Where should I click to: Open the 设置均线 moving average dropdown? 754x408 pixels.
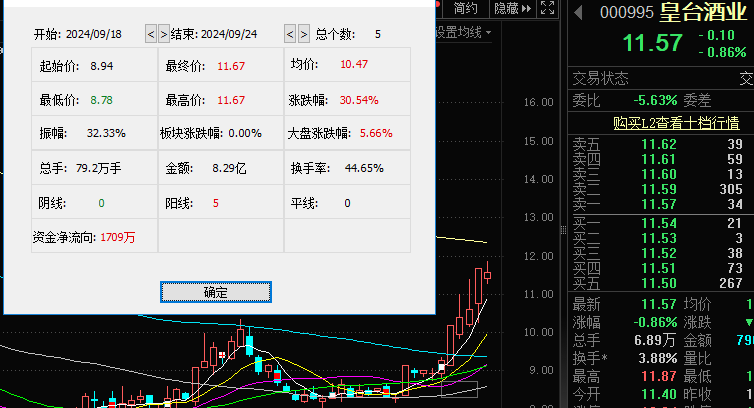(462, 33)
